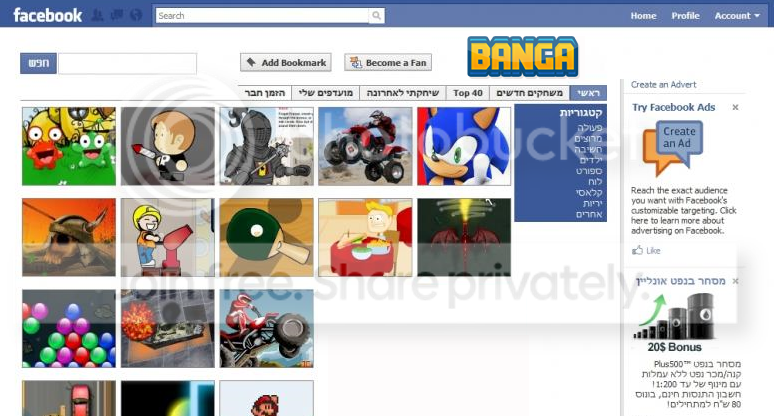This screenshot has height=416, width=774.
Task: Open Profile link in top bar
Action: click(685, 16)
